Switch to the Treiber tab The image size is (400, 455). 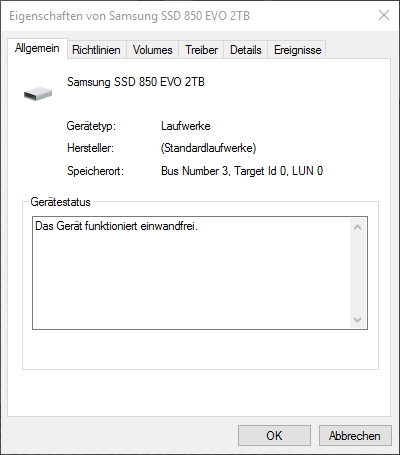(x=201, y=50)
